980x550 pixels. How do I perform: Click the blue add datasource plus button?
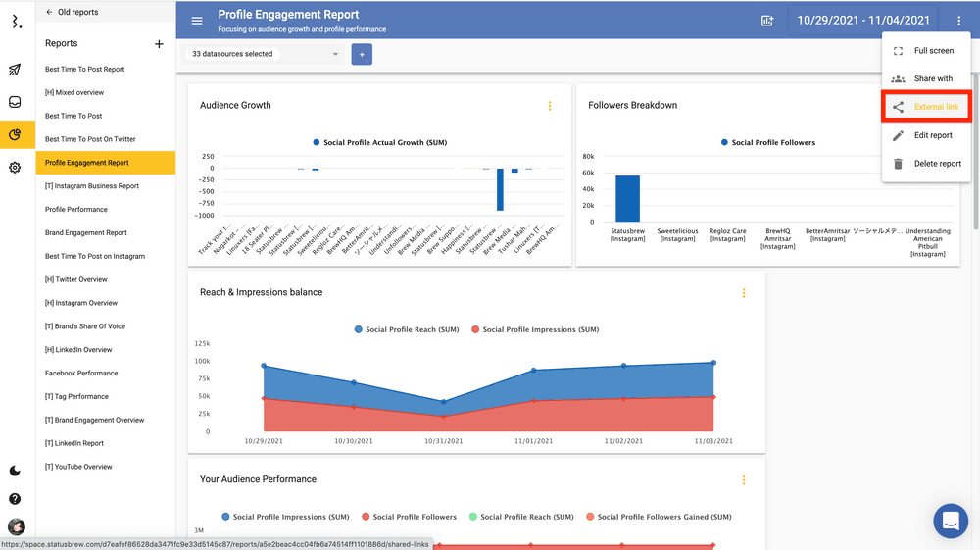362,55
